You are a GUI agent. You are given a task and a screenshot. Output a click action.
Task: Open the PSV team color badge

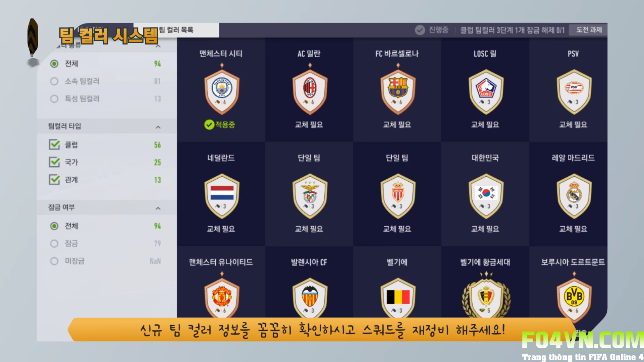(x=574, y=92)
